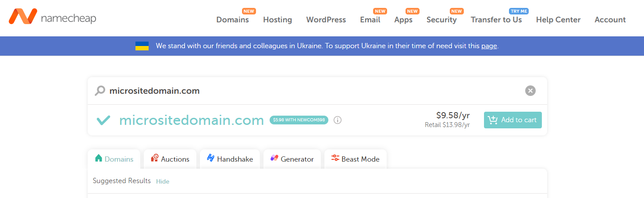
Task: Add micrositedomain.com to cart
Action: [x=513, y=120]
